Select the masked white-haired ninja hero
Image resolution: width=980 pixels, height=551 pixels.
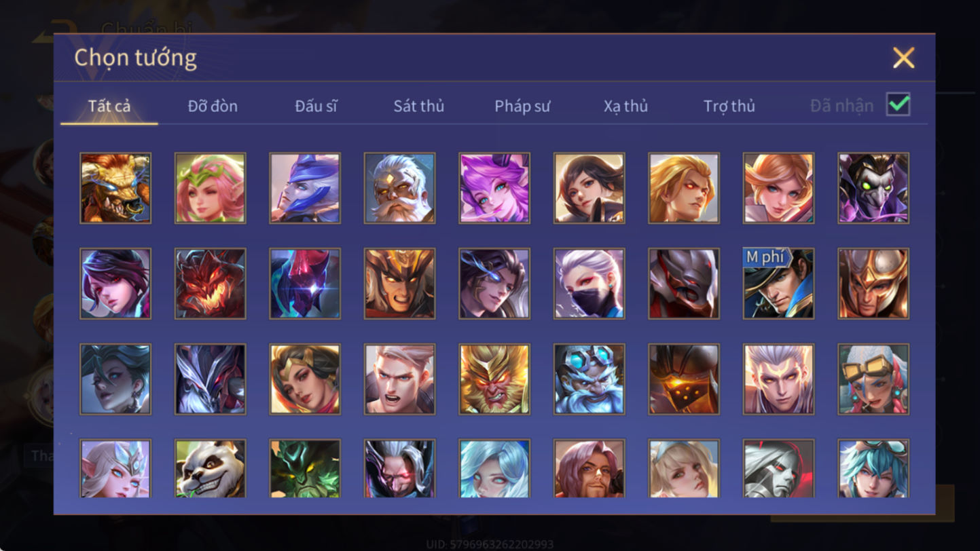589,284
